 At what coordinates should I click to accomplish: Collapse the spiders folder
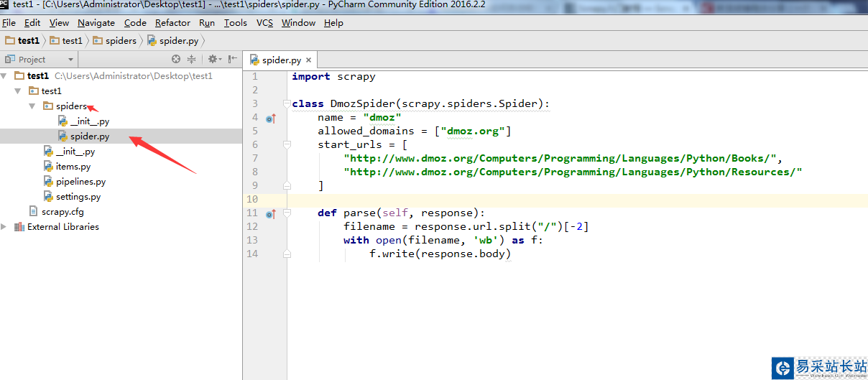(x=32, y=106)
